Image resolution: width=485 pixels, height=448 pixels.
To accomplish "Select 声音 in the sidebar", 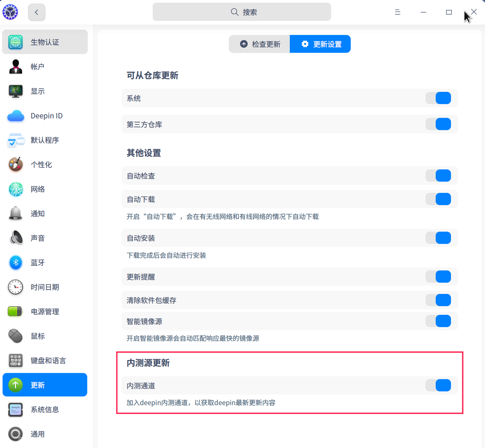I will pos(45,238).
